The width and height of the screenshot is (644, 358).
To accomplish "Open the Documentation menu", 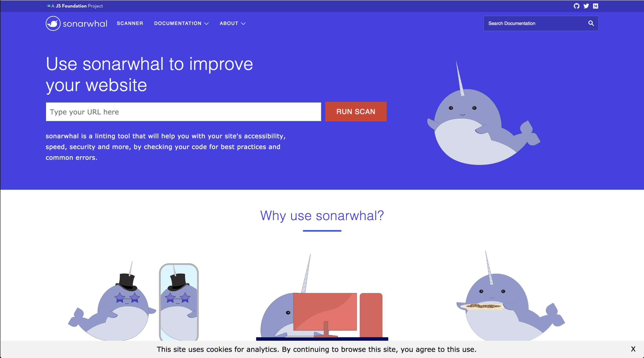I will pos(178,23).
